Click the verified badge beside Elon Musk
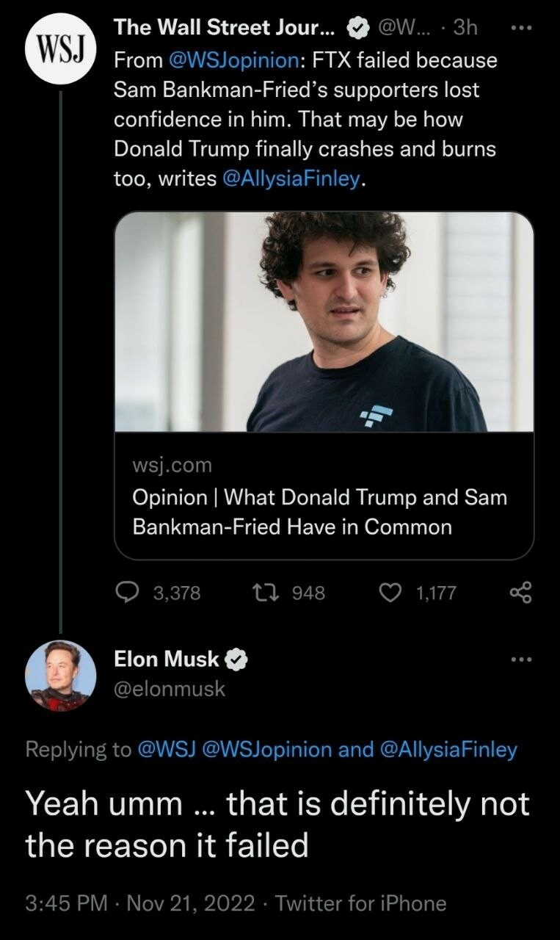Image resolution: width=560 pixels, height=940 pixels. [x=236, y=660]
